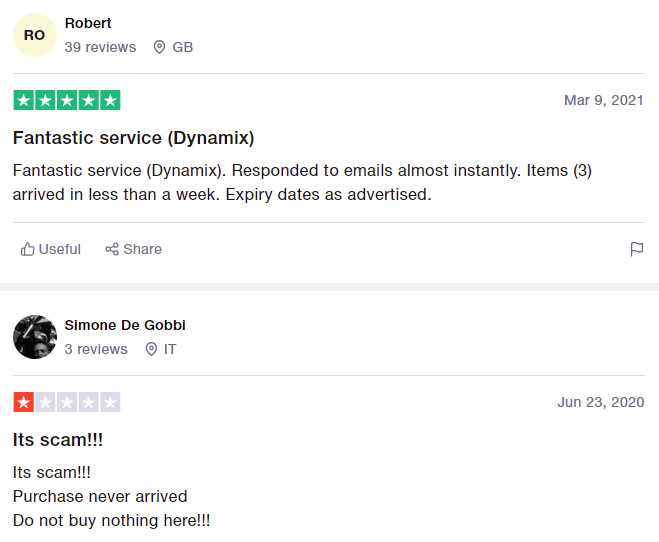Share Robert's review via Share button
659x542 pixels.
click(x=133, y=249)
